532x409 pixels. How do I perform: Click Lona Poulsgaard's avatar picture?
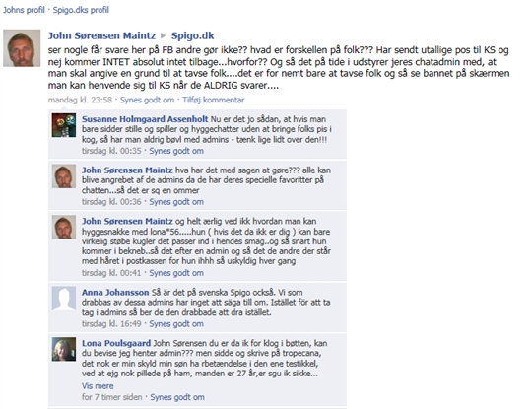tap(64, 349)
